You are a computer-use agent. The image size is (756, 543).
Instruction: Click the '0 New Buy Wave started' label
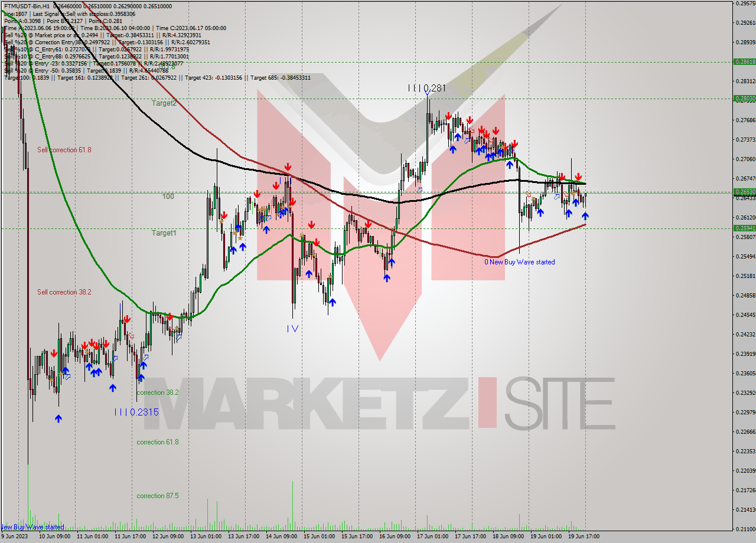520,262
